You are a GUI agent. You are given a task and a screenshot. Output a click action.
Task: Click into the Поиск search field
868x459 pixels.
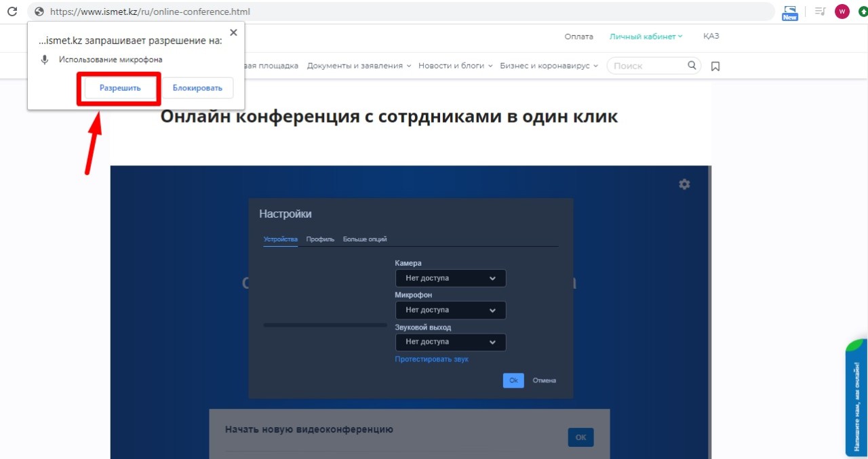(648, 66)
